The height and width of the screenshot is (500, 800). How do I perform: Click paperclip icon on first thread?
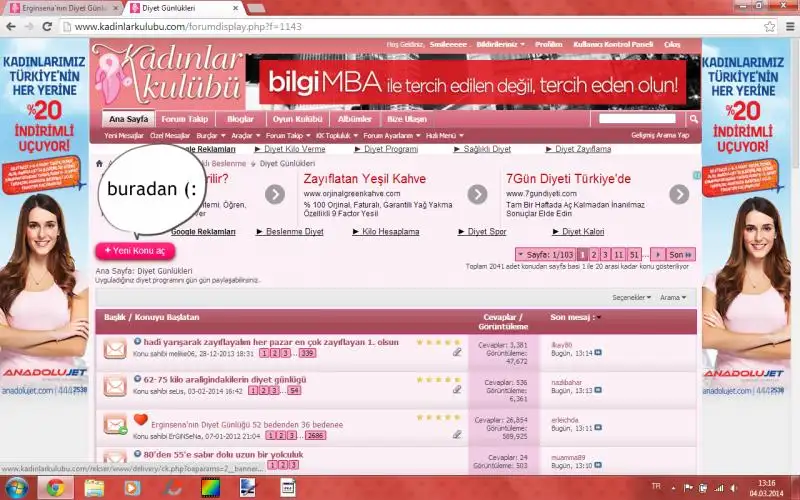coord(457,352)
